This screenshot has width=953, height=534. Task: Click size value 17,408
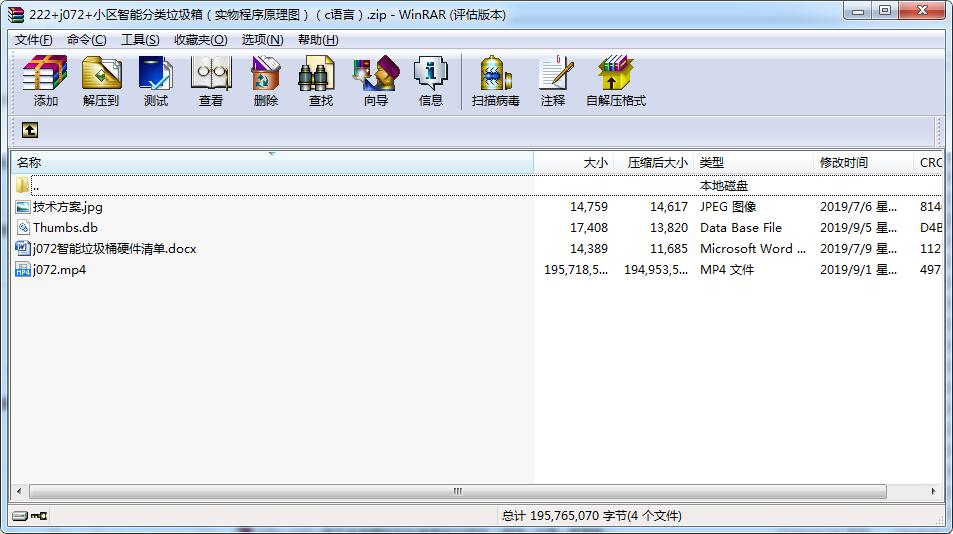(588, 228)
